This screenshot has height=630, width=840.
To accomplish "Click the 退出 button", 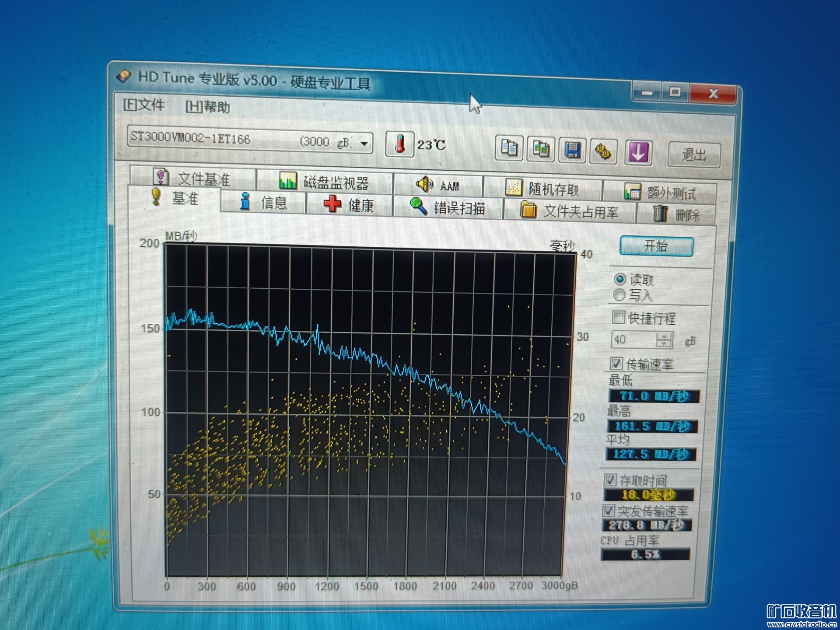I will click(x=694, y=155).
